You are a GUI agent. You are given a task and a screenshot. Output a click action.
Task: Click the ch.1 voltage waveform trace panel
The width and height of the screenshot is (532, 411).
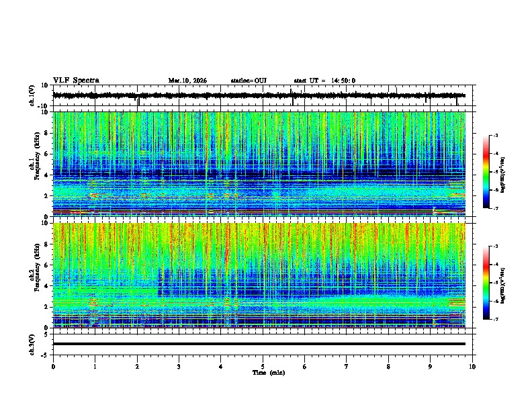click(264, 95)
